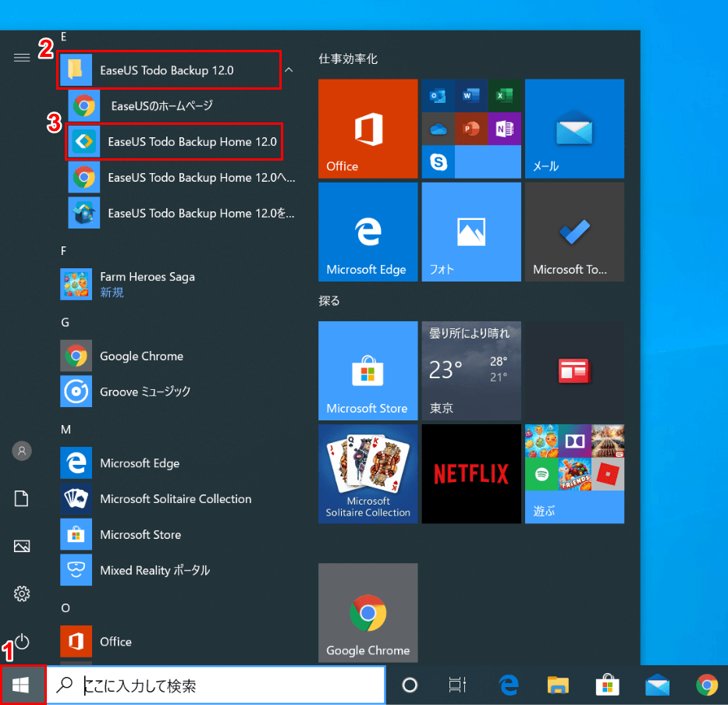
Task: Collapse the EaseUS Todo Backup 12.0 folder
Action: pos(289,70)
